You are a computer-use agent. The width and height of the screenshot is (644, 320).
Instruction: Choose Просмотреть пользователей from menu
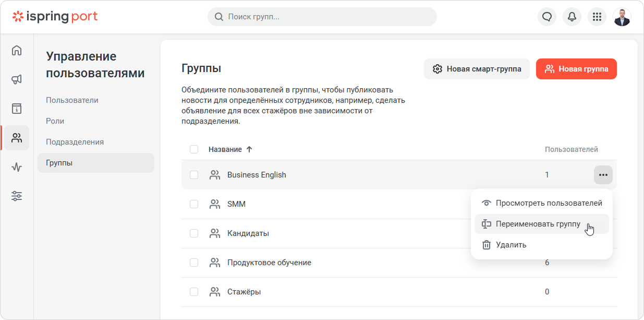click(x=542, y=203)
